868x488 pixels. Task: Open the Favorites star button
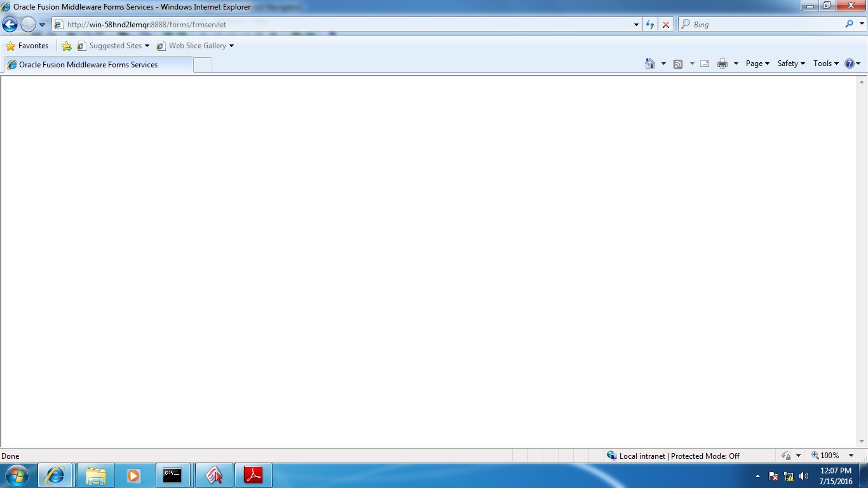pos(27,46)
